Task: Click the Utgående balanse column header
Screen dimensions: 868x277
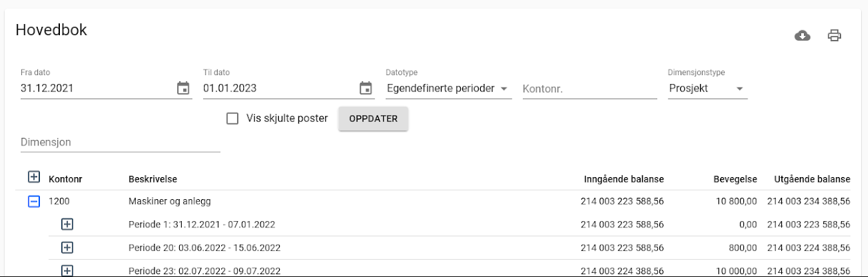Action: pyautogui.click(x=812, y=179)
